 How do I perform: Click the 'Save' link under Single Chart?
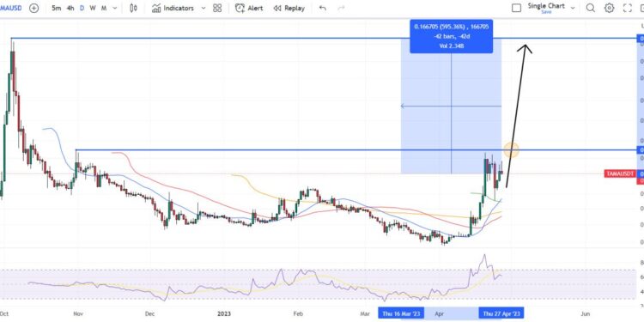point(546,12)
